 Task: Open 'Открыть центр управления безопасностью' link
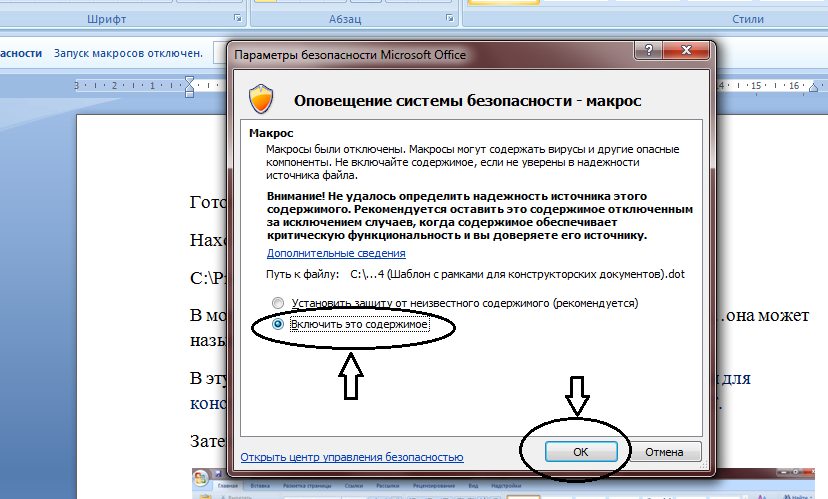[352, 457]
